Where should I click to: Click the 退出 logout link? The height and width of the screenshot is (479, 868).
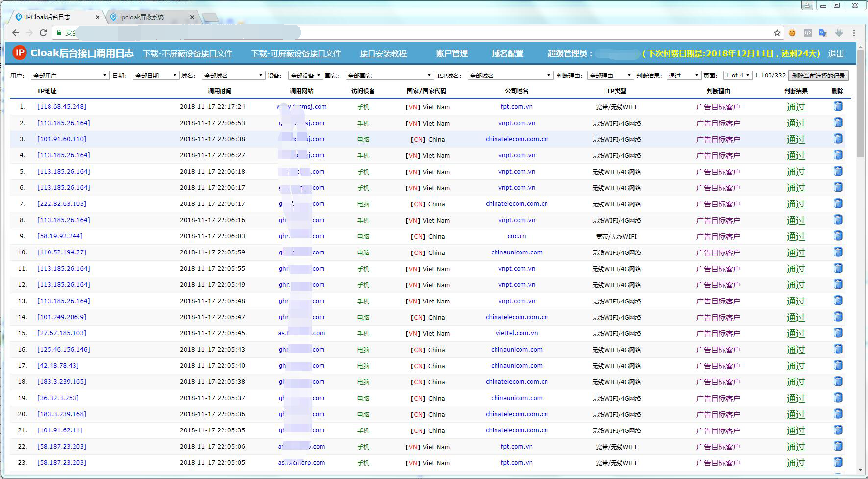[x=836, y=53]
